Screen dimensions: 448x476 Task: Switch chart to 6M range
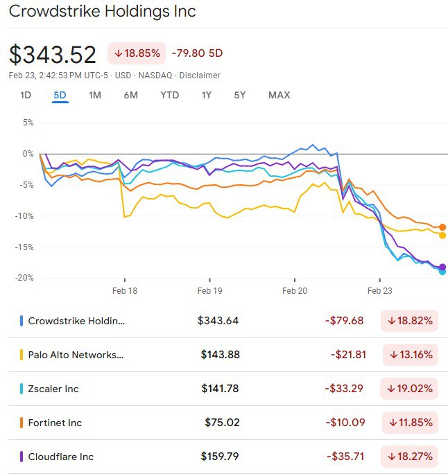(x=130, y=95)
